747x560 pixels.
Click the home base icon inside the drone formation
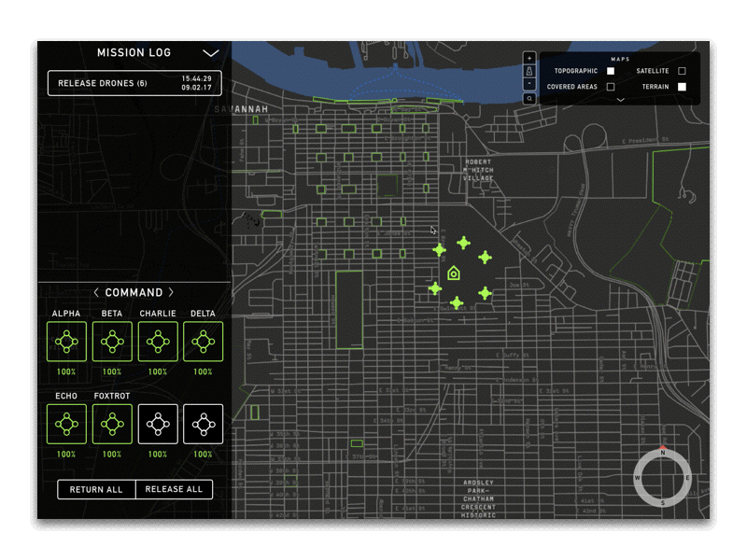click(454, 273)
